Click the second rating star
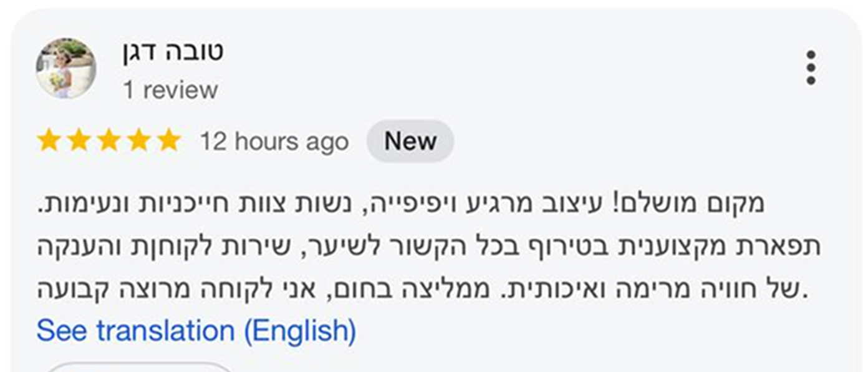Image resolution: width=868 pixels, height=372 pixels. [79, 141]
